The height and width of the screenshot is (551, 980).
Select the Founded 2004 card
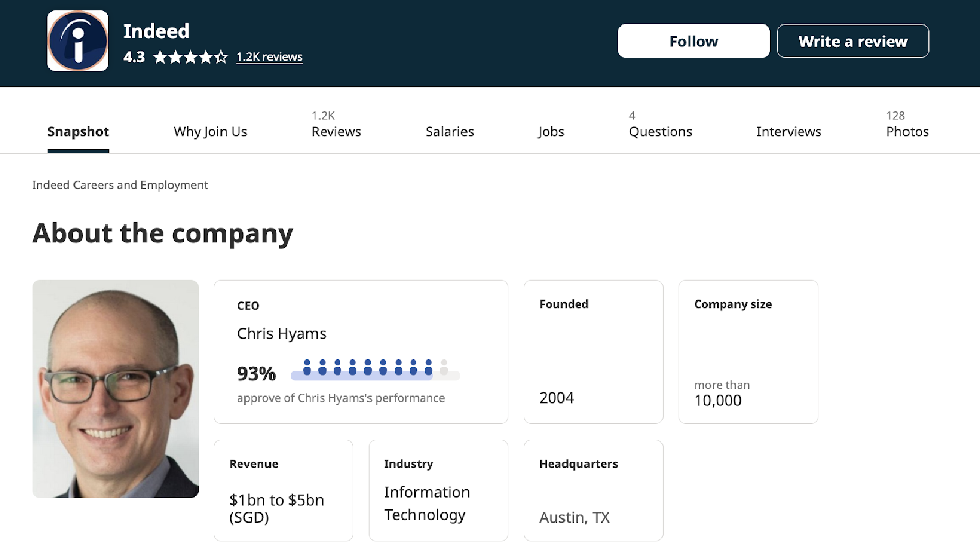(x=593, y=352)
